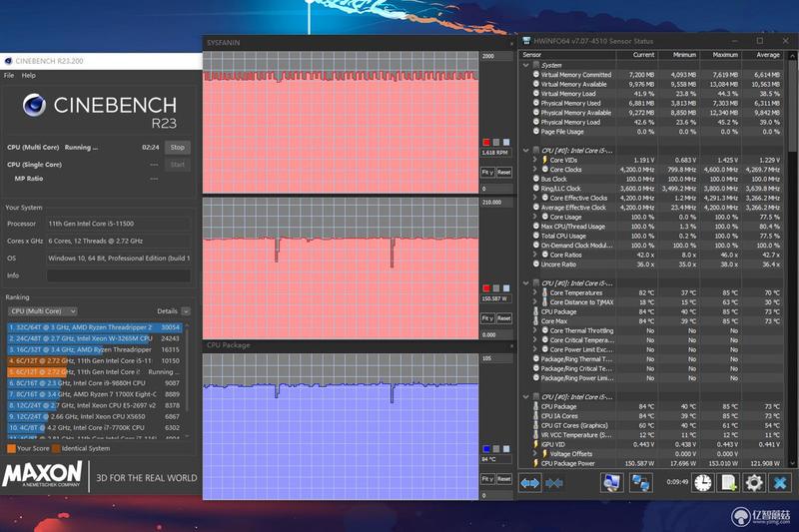
Task: Start sensor logging with document icon
Action: click(729, 483)
